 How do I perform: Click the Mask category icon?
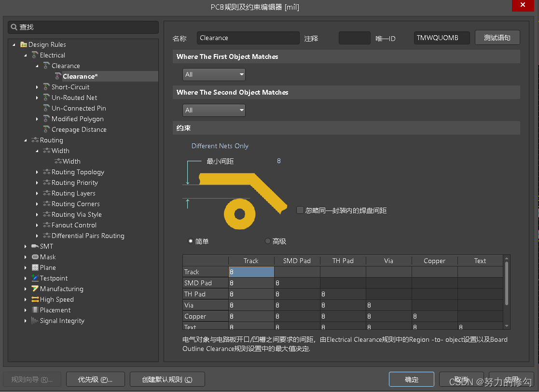coord(35,257)
